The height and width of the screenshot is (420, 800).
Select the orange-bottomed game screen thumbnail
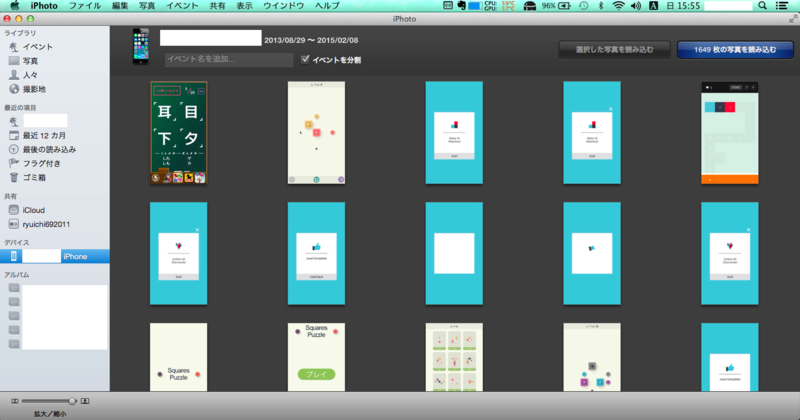tap(730, 133)
